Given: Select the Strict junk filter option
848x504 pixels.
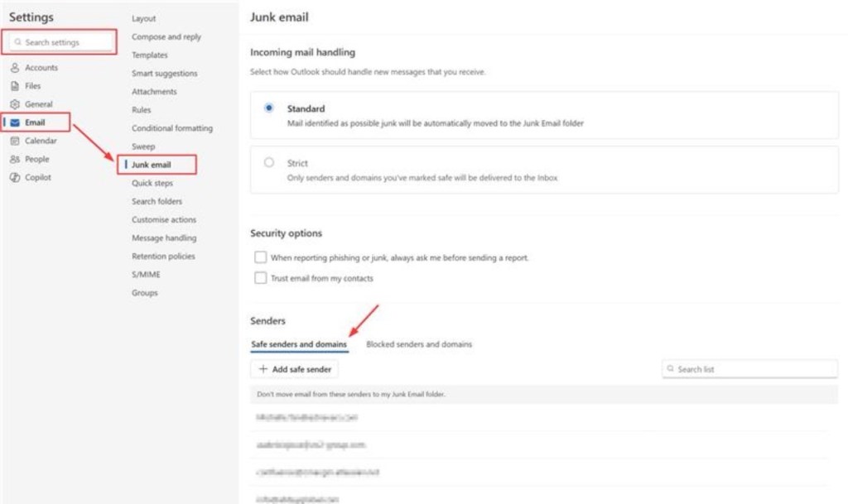Looking at the screenshot, I should pyautogui.click(x=269, y=163).
